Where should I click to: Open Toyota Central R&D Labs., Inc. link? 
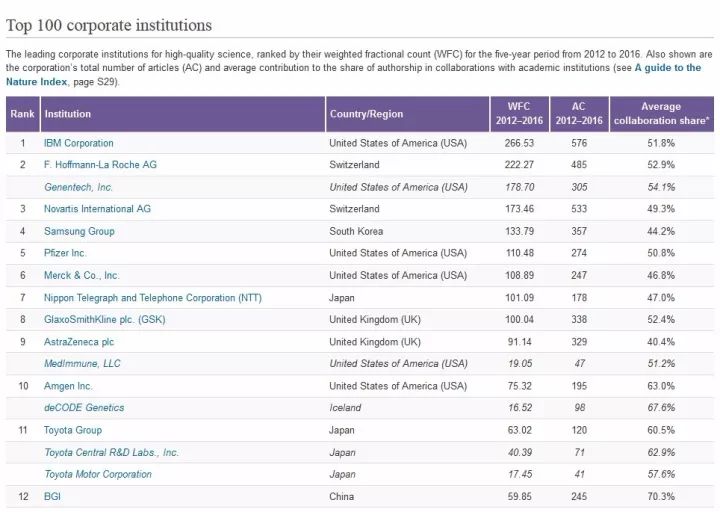coord(111,452)
